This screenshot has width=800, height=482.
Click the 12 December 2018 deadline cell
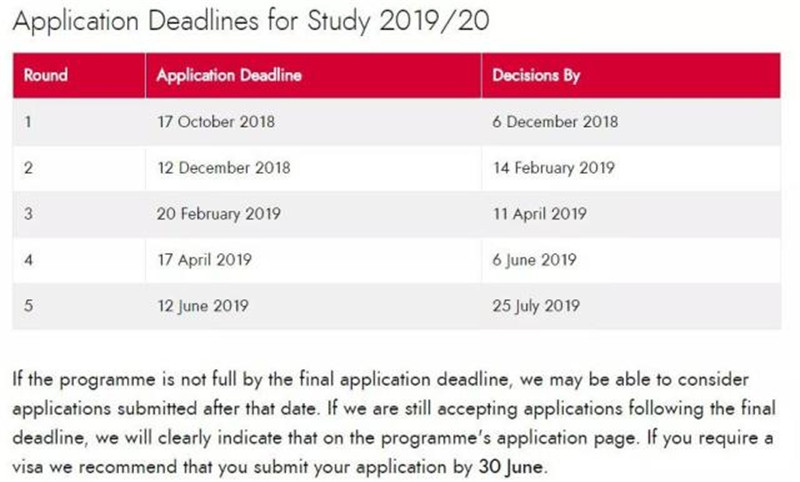tap(313, 168)
